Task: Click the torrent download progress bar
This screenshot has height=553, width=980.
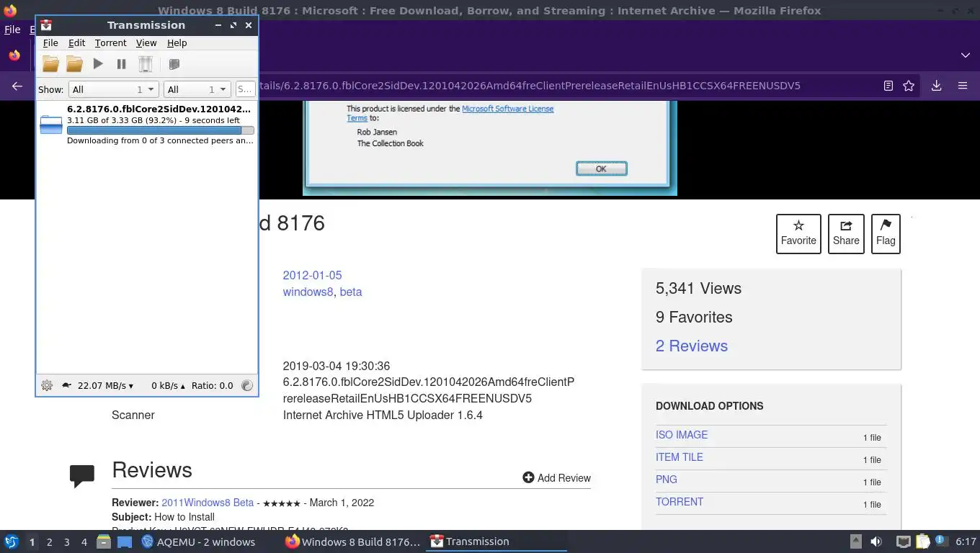Action: pos(161,130)
